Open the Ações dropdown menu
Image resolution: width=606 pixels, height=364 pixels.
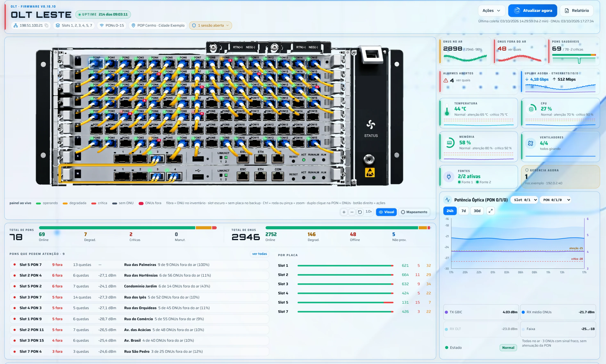point(491,11)
